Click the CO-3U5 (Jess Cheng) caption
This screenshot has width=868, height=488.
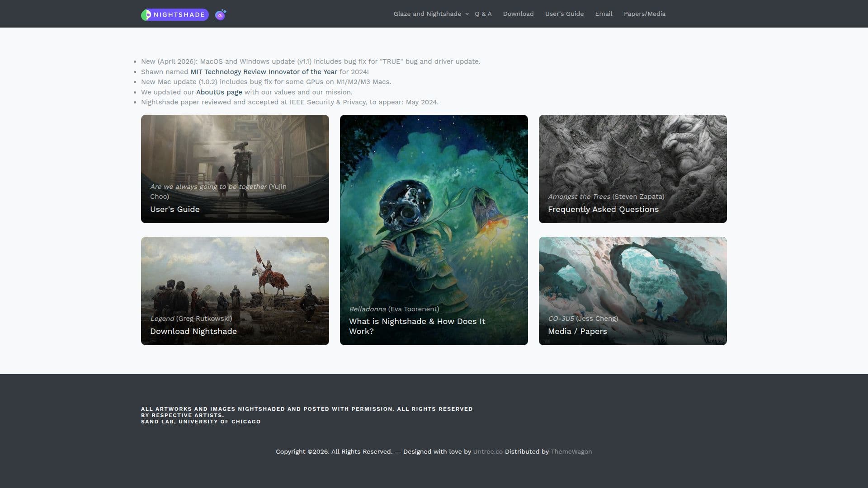click(x=583, y=319)
